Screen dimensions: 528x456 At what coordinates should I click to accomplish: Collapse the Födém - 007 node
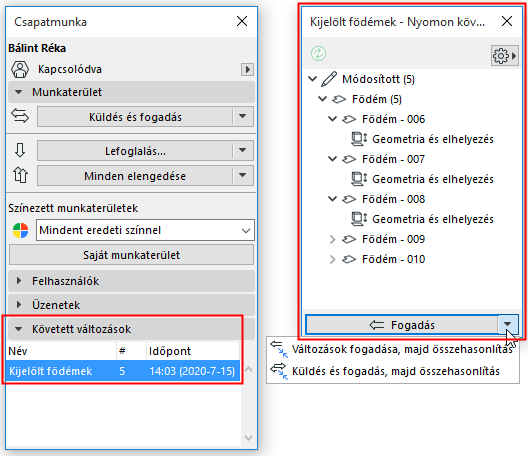click(x=333, y=159)
